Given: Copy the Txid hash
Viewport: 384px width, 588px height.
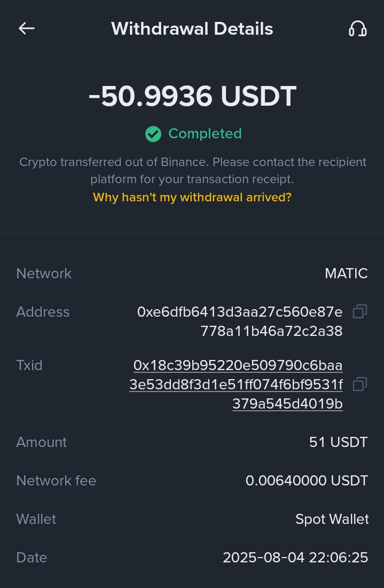Looking at the screenshot, I should click(360, 384).
